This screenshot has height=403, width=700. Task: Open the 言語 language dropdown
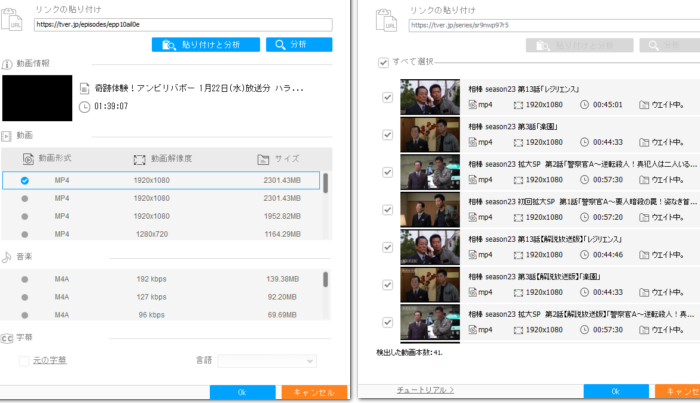[x=268, y=360]
